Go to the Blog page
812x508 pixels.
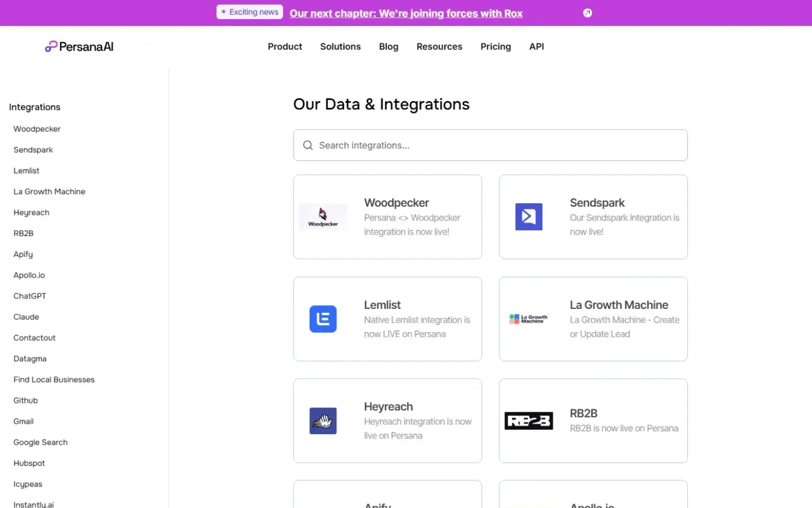click(389, 46)
